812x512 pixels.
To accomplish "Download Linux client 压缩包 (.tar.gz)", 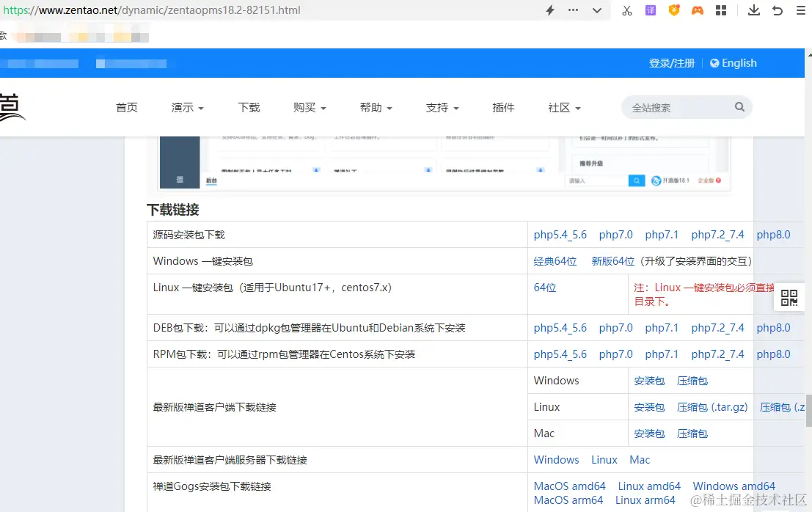I will coord(712,407).
